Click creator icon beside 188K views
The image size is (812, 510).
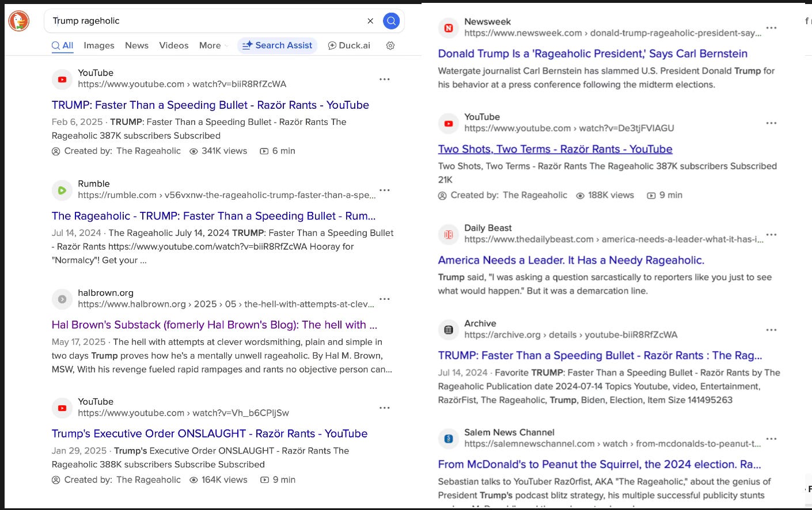442,196
